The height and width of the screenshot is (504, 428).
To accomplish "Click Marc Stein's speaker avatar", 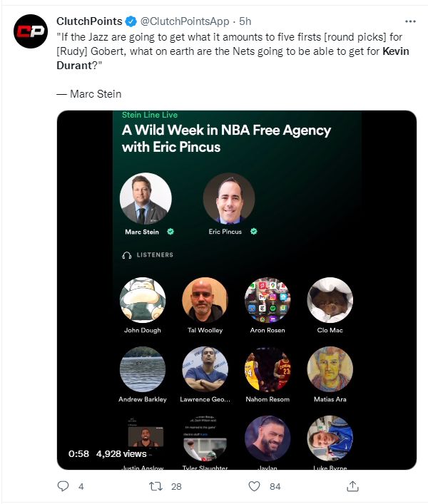I will click(x=146, y=199).
